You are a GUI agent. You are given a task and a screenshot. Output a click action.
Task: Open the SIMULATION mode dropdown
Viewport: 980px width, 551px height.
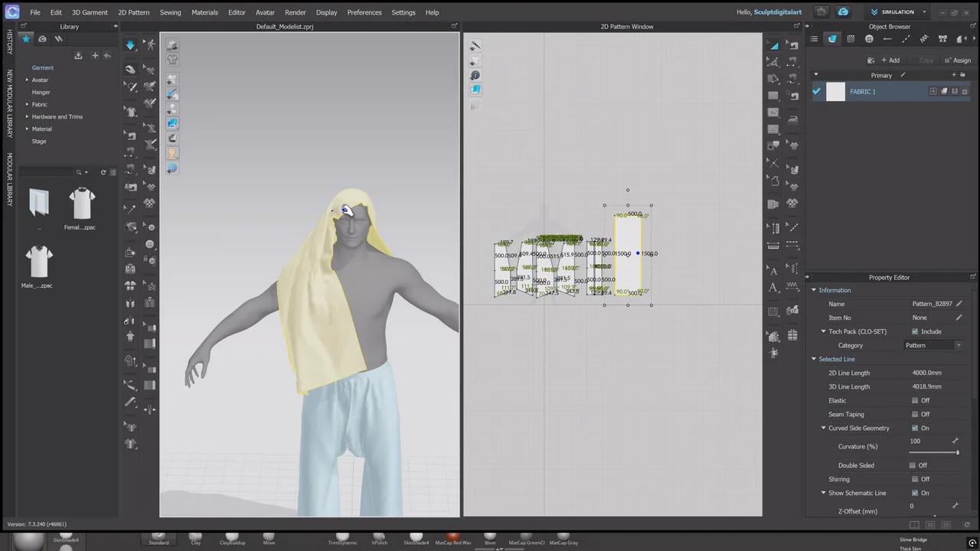click(x=898, y=12)
